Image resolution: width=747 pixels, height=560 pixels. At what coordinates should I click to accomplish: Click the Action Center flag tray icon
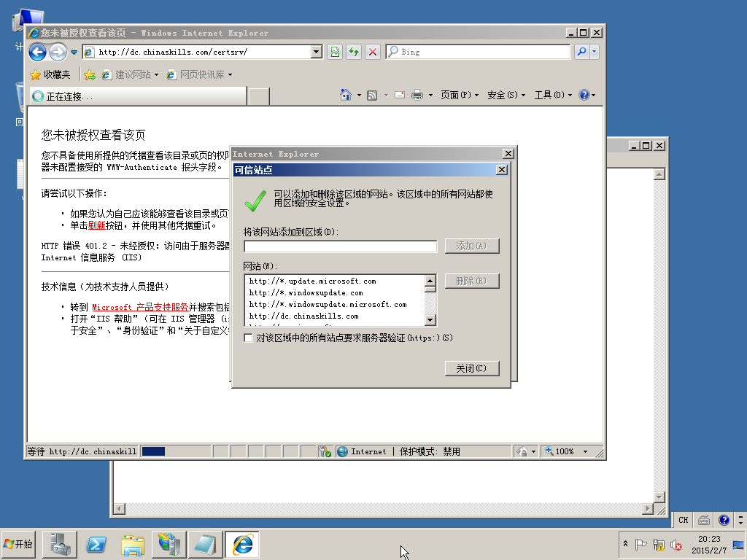coord(640,544)
